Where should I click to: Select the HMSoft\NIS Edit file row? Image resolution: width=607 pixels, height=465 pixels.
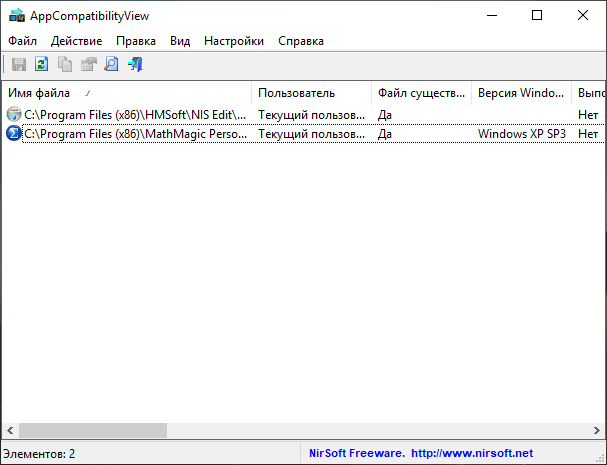pyautogui.click(x=304, y=115)
